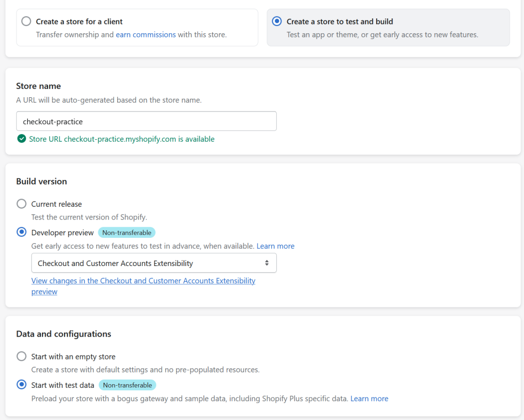This screenshot has width=524, height=420.
Task: Select the "Developer preview" radio button
Action: (21, 232)
